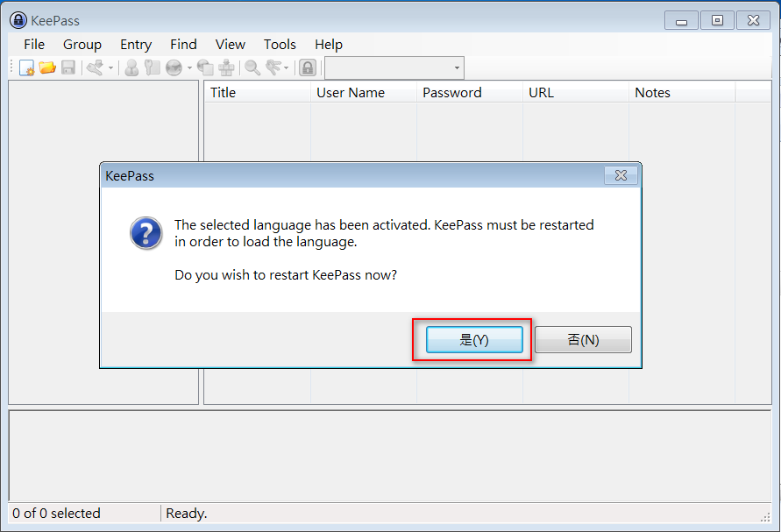This screenshot has width=781, height=532.
Task: Open the Find menu
Action: click(183, 45)
